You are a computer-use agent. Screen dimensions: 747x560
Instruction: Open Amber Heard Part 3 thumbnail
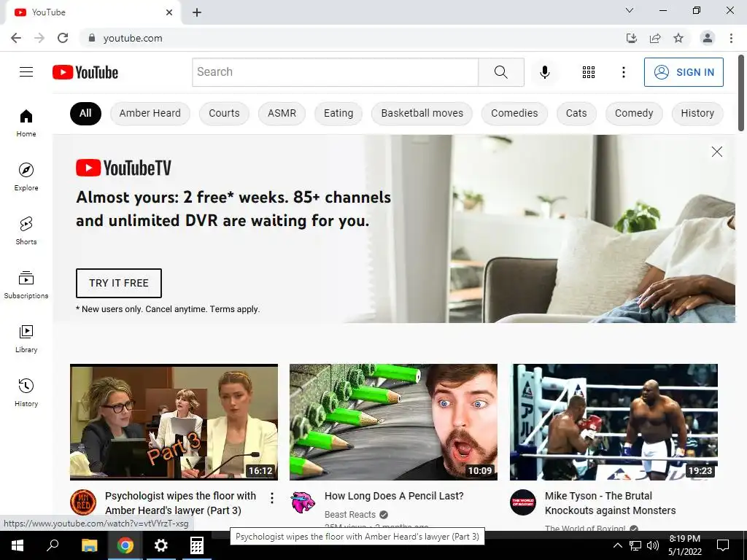(x=174, y=422)
